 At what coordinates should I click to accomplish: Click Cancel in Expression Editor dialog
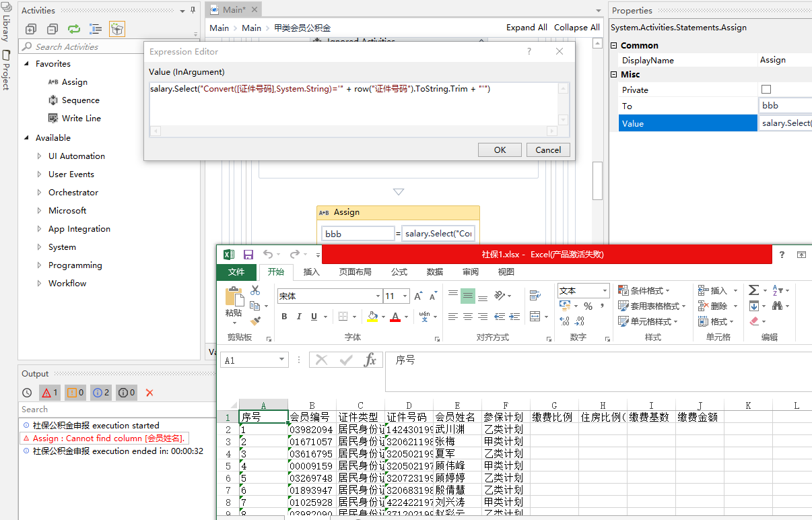point(548,150)
